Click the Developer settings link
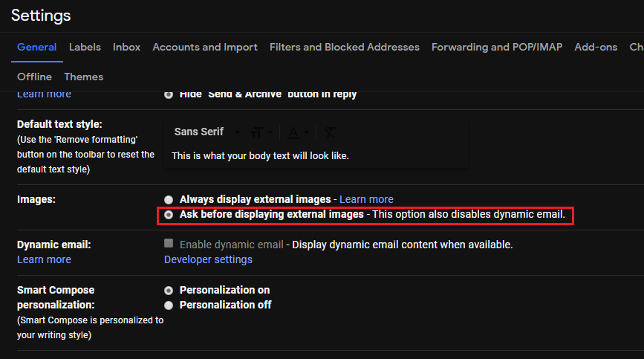 click(x=208, y=259)
